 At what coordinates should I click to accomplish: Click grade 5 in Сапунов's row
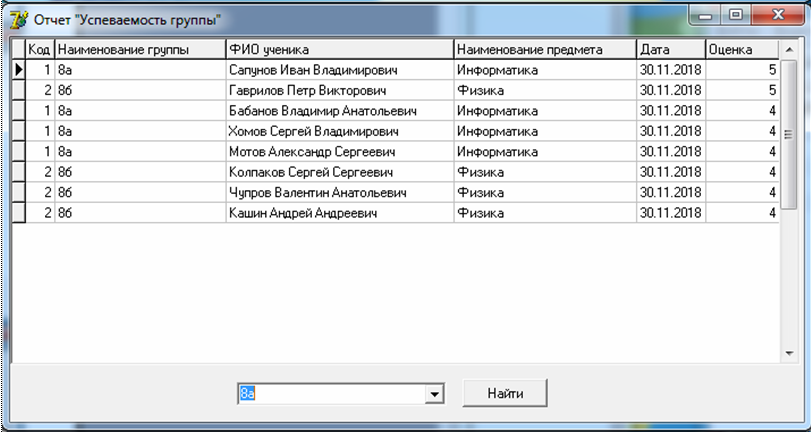(742, 70)
